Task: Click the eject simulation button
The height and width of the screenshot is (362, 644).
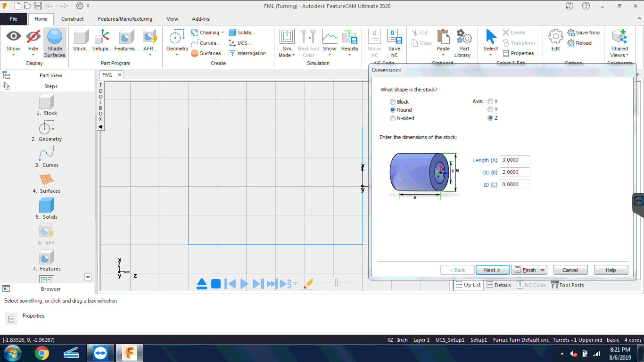Action: 202,284
